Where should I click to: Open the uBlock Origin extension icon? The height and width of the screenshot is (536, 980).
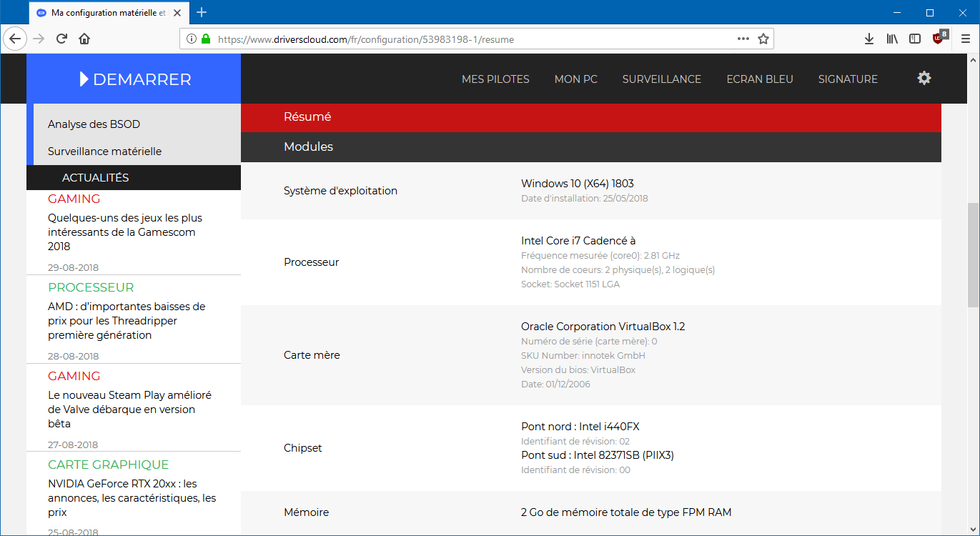click(940, 38)
